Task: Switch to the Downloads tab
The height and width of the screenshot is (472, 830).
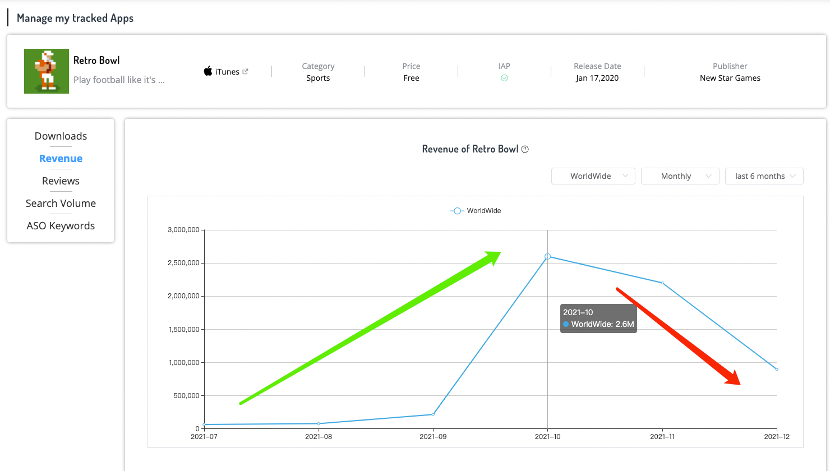Action: 61,136
